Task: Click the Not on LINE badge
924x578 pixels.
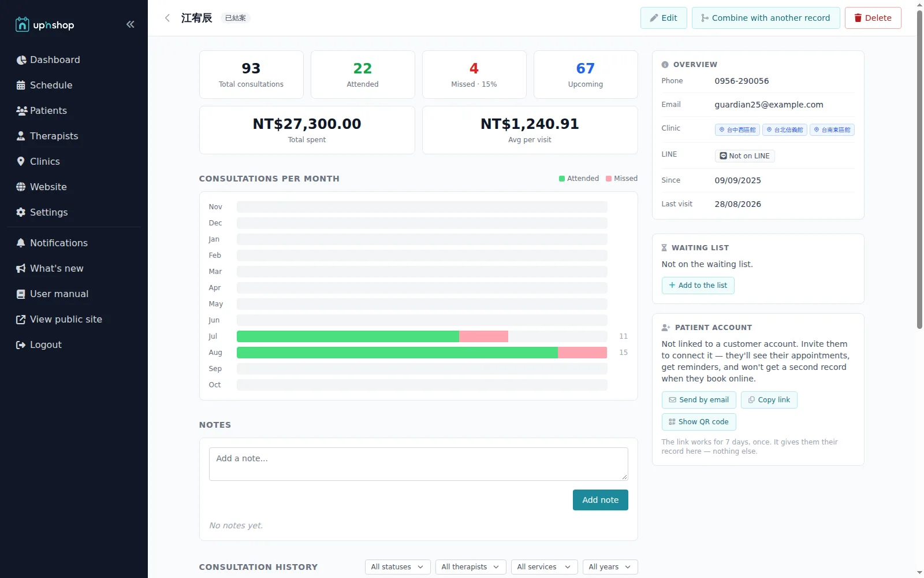Action: pyautogui.click(x=745, y=155)
